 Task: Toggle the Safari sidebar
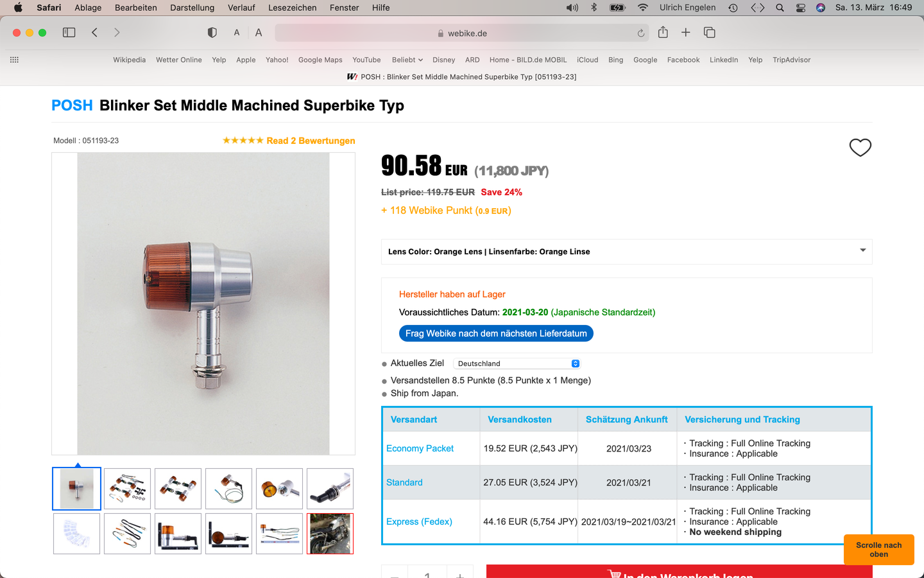point(69,33)
